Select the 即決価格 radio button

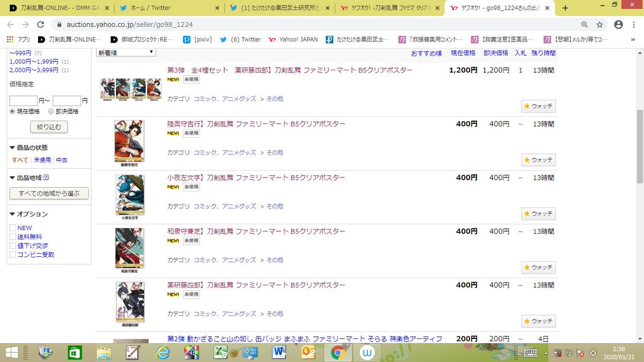pyautogui.click(x=51, y=112)
